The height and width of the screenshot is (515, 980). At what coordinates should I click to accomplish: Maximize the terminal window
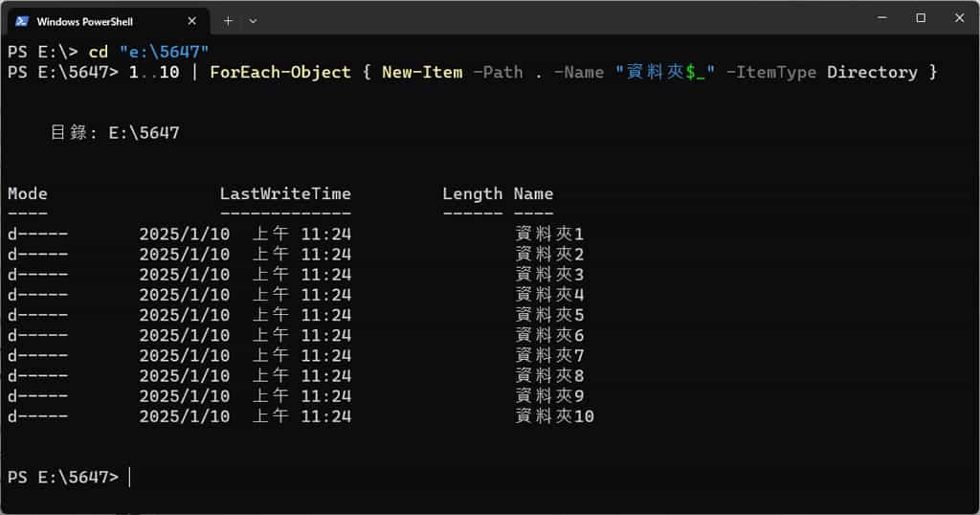[921, 17]
